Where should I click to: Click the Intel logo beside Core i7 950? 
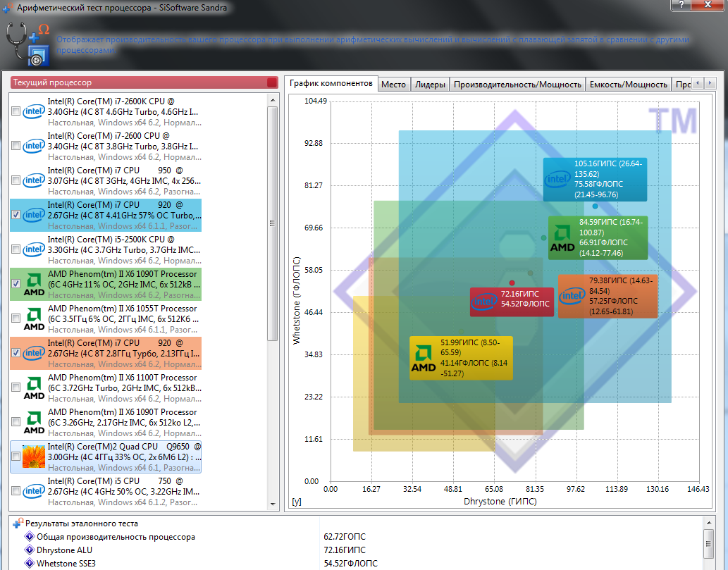pos(34,180)
